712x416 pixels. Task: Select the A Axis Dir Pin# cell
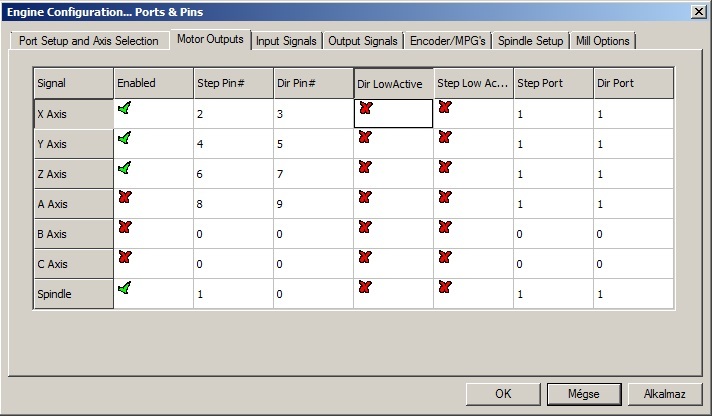312,204
